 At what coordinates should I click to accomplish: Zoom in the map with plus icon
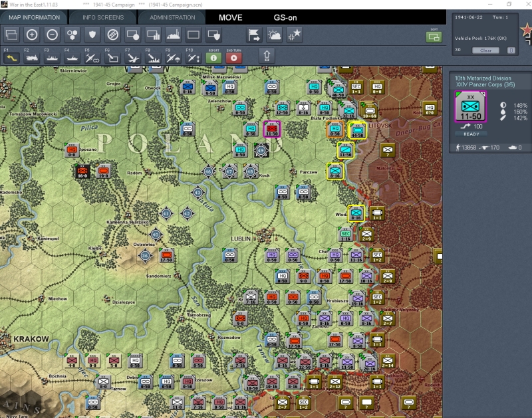pyautogui.click(x=32, y=35)
